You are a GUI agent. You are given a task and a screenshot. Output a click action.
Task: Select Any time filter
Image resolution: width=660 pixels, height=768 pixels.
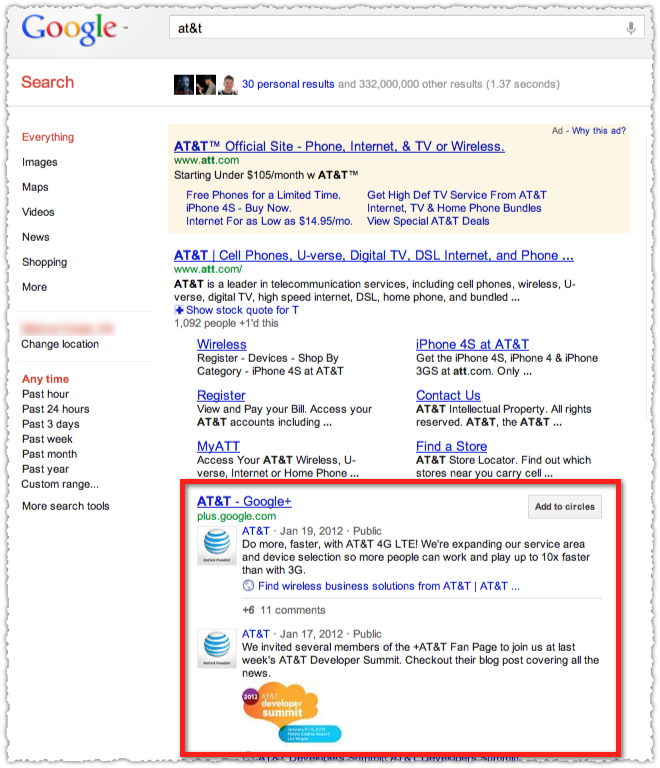(46, 379)
